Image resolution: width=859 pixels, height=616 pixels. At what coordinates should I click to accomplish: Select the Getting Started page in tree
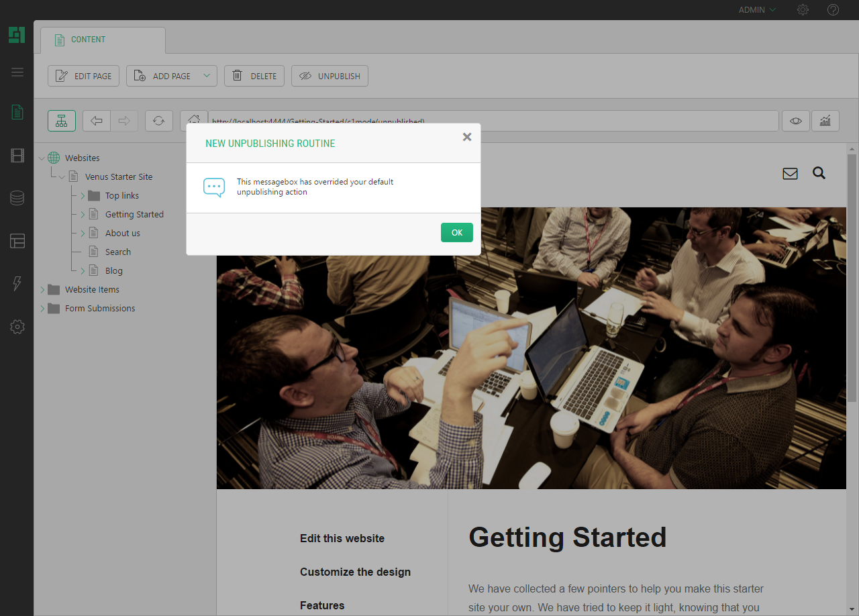(x=134, y=215)
